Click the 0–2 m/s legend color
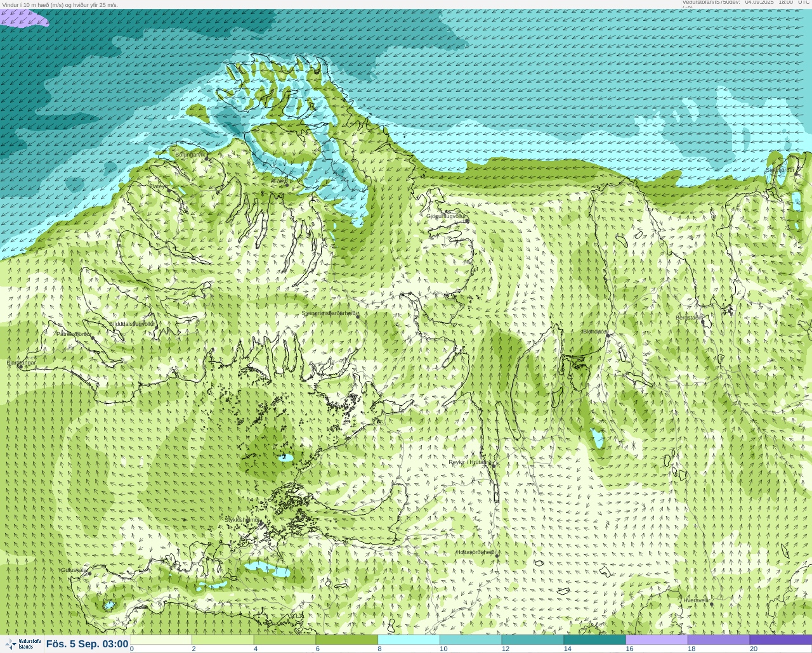Viewport: 812px width, 653px height. 161,640
